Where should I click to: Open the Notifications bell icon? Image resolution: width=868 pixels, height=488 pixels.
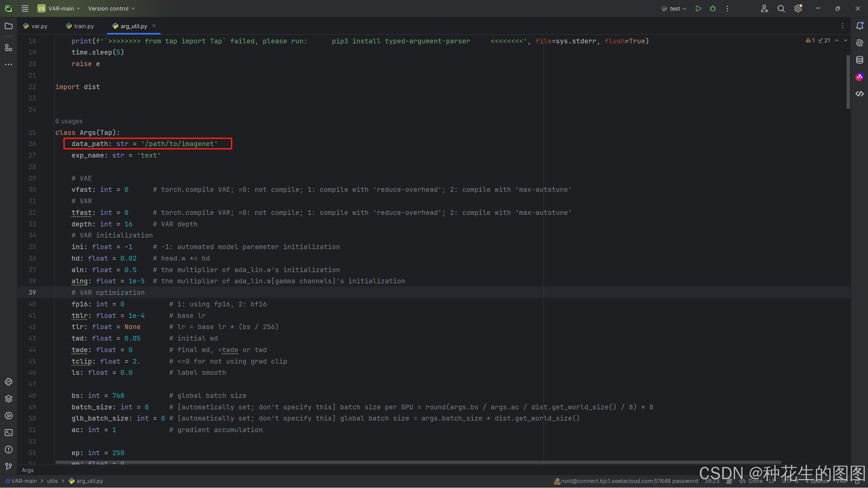click(x=860, y=26)
